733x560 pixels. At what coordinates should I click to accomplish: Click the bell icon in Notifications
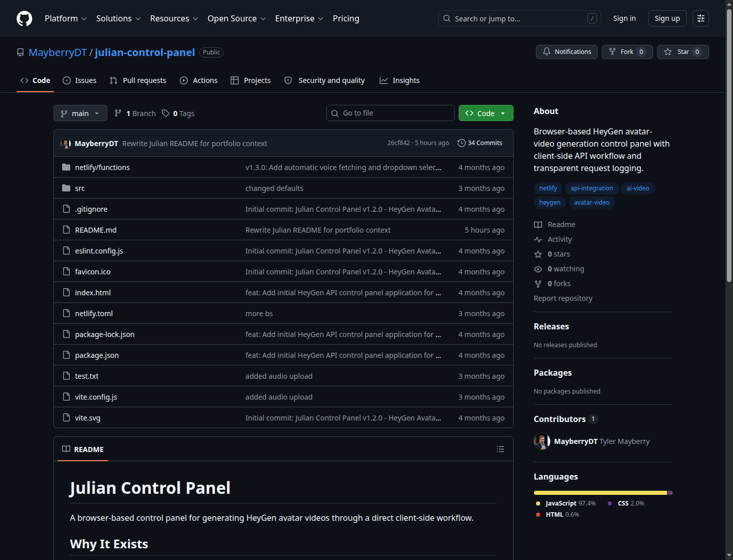(547, 51)
